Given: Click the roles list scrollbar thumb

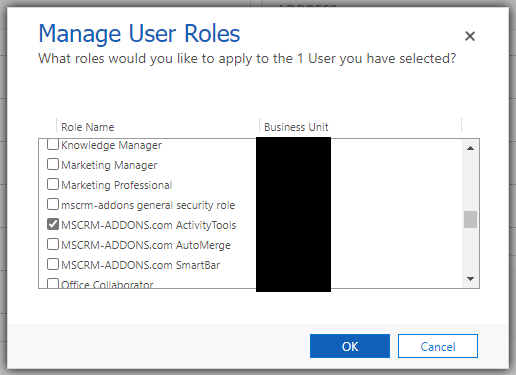Looking at the screenshot, I should point(470,219).
